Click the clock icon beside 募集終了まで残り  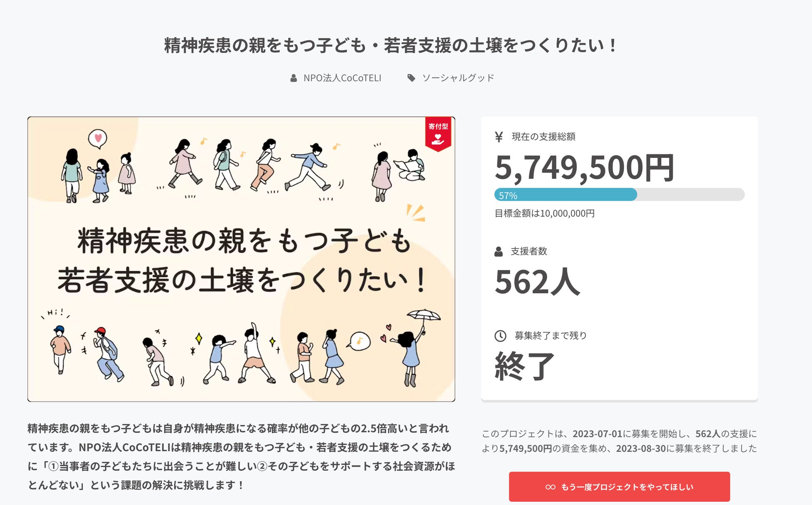[500, 335]
